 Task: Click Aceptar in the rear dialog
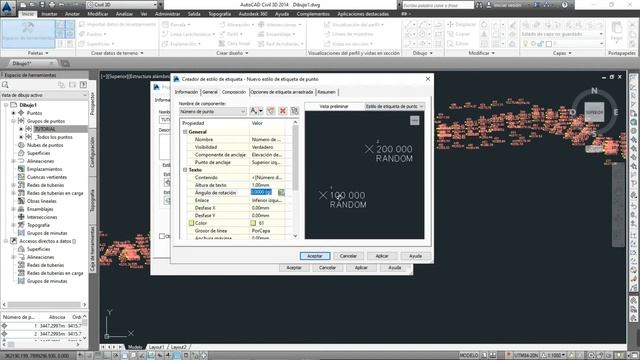coord(294,268)
